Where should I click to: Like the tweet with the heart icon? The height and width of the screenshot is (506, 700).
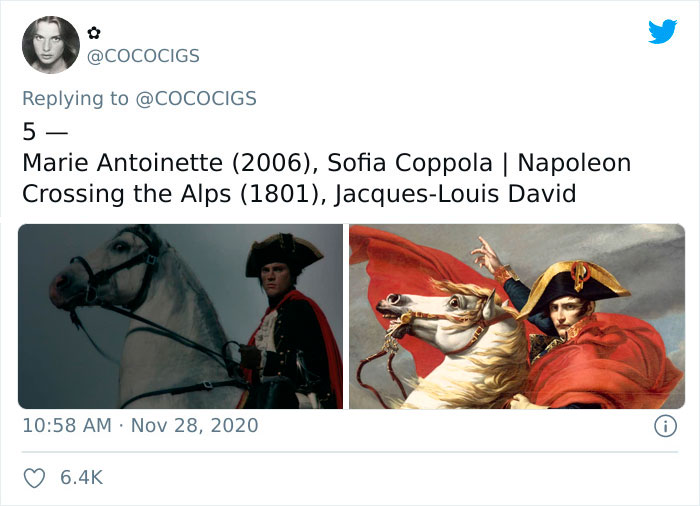point(33,478)
